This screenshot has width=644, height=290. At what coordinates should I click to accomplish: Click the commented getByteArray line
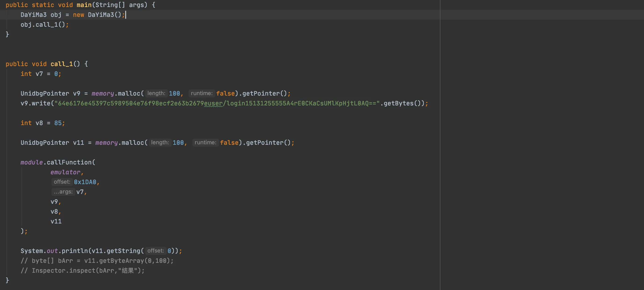[x=97, y=261]
